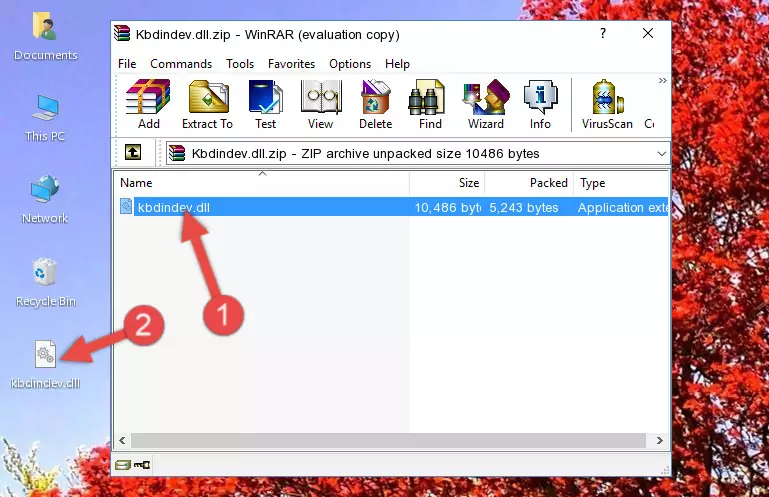
Task: Open the Favorites menu
Action: click(x=291, y=64)
